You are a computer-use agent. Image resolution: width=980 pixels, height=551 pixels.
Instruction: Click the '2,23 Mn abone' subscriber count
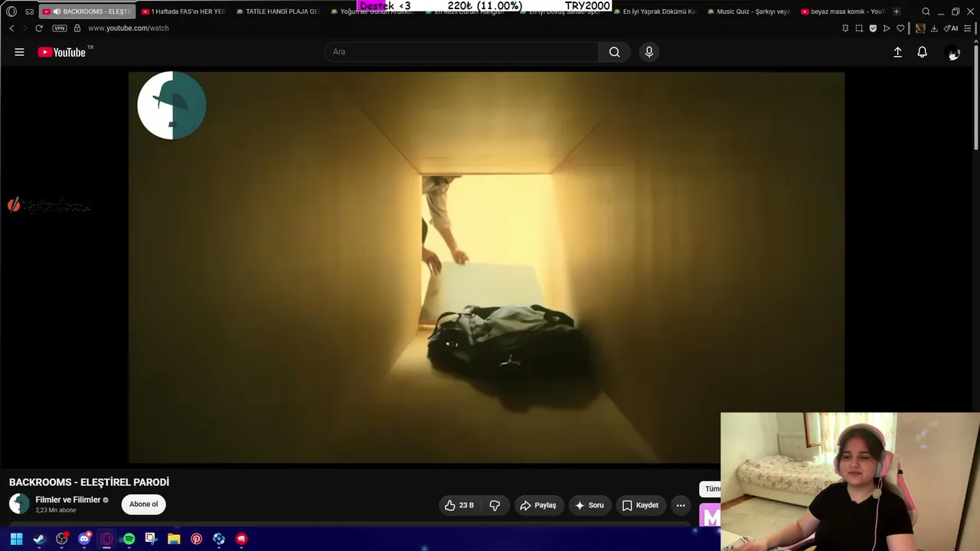click(56, 510)
